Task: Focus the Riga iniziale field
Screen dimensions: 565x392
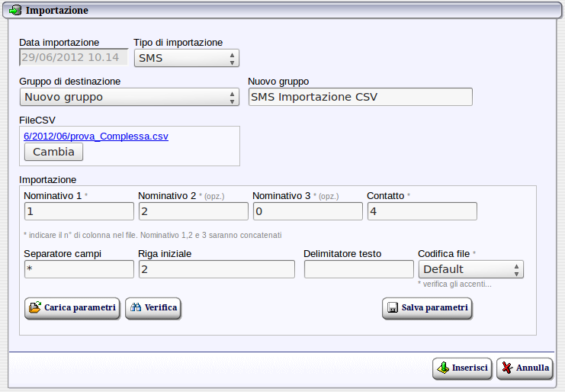Action: pyautogui.click(x=216, y=269)
